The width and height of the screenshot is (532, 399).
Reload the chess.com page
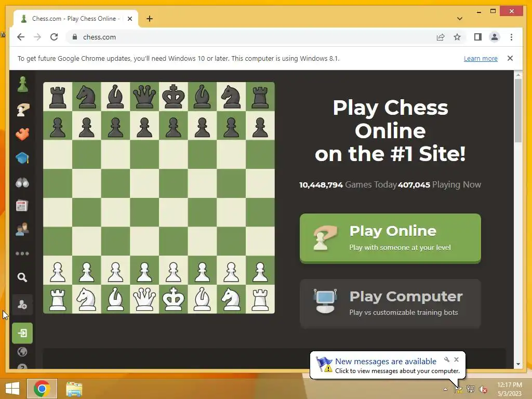pos(54,37)
